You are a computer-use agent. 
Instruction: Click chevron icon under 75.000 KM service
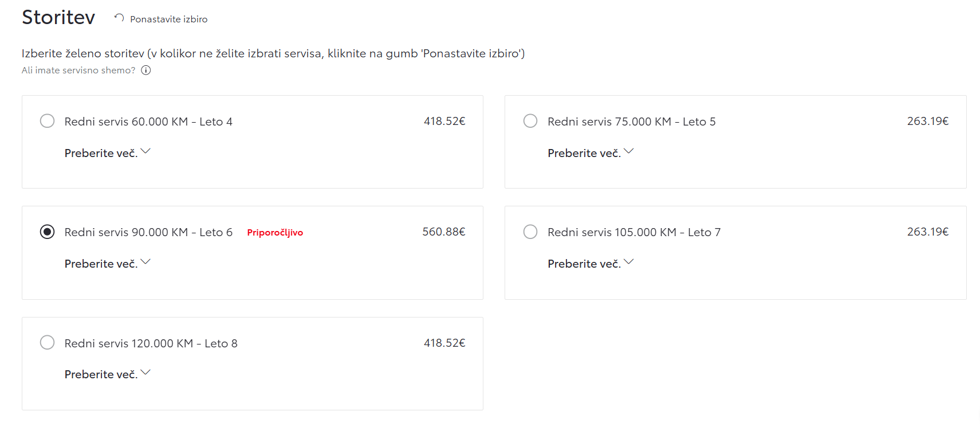coord(629,151)
